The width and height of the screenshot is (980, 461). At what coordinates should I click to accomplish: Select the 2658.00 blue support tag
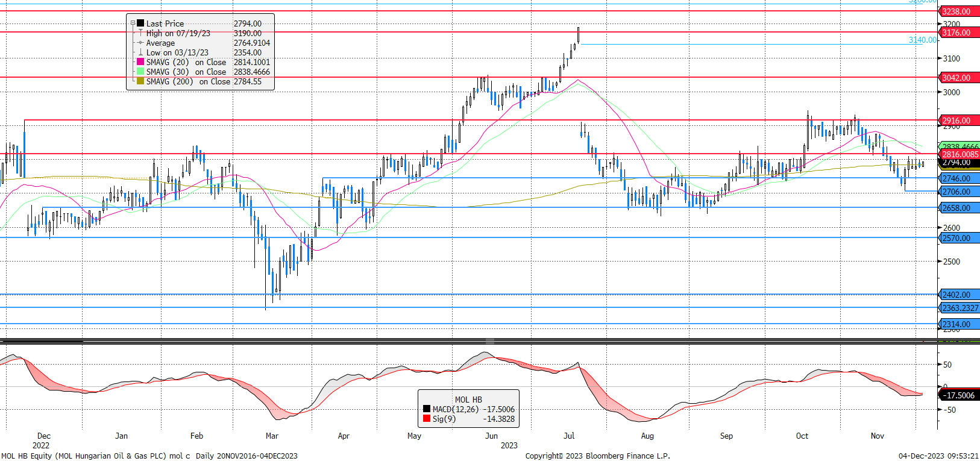point(959,208)
